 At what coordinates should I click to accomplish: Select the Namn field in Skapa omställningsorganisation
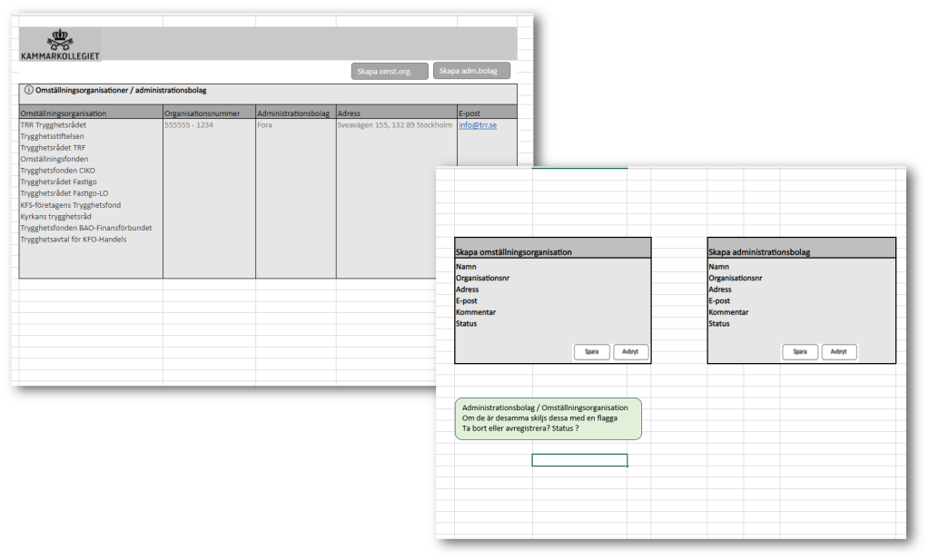[x=466, y=267]
